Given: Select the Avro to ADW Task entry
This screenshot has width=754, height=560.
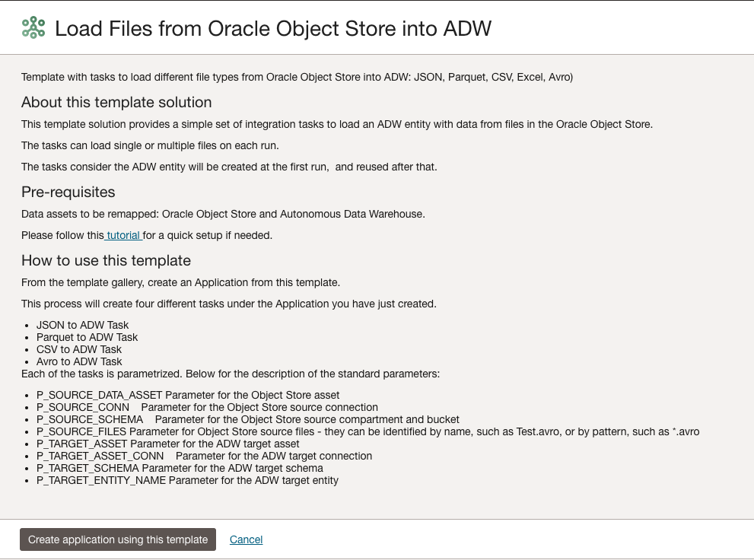Looking at the screenshot, I should [79, 361].
